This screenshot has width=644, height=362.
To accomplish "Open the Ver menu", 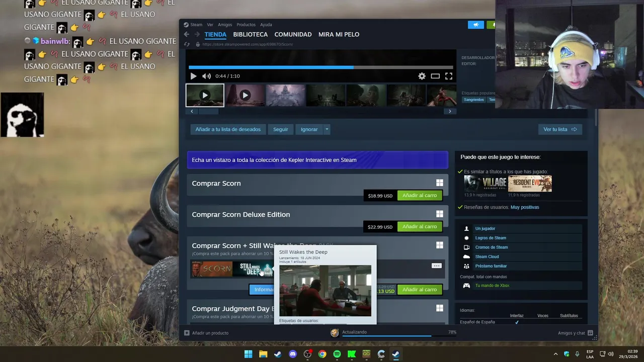I will click(210, 25).
